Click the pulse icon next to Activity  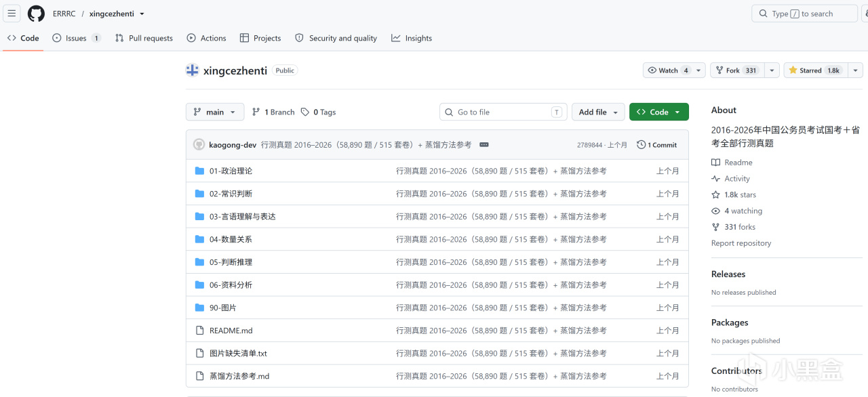pyautogui.click(x=715, y=179)
